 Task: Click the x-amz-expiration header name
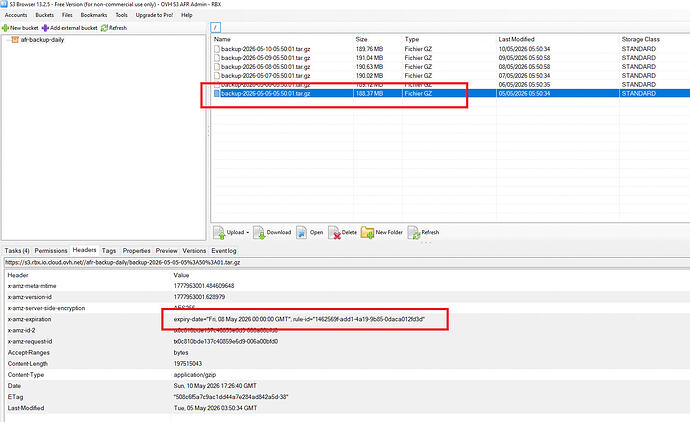pyautogui.click(x=29, y=319)
